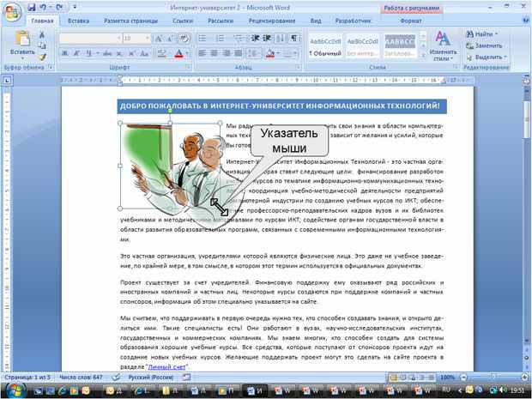Toggle strikethrough formatting

(107, 53)
